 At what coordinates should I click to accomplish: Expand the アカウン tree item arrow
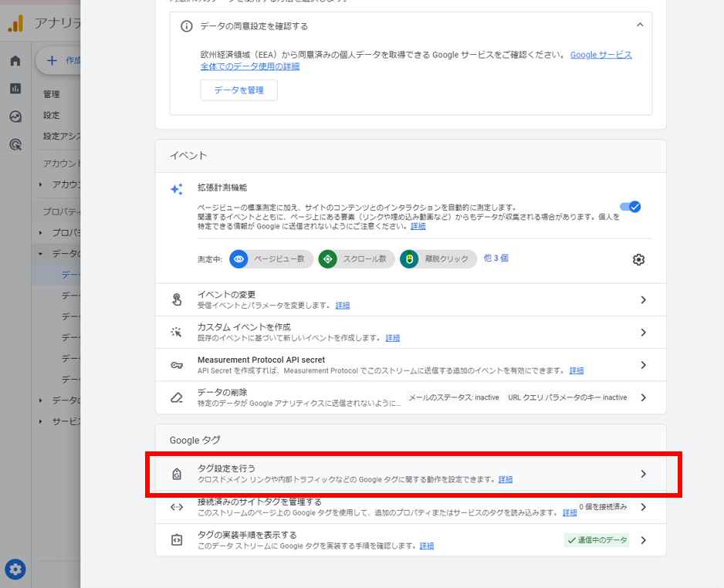click(41, 184)
